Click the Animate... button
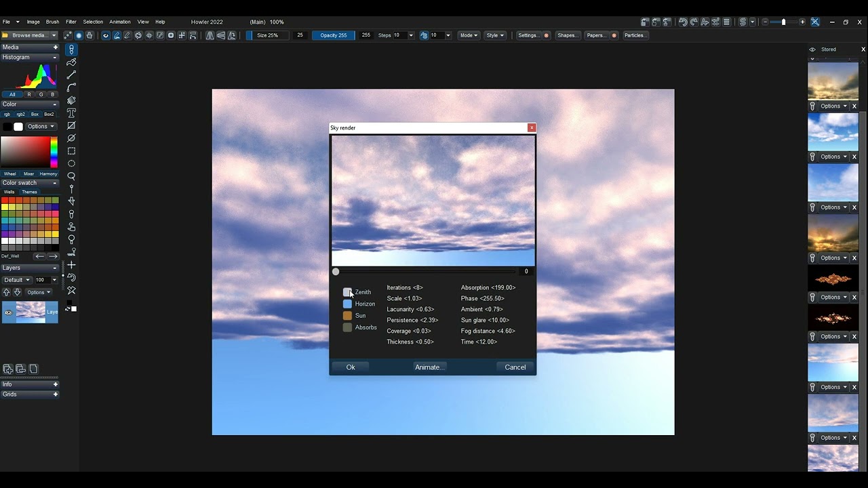 pos(430,367)
